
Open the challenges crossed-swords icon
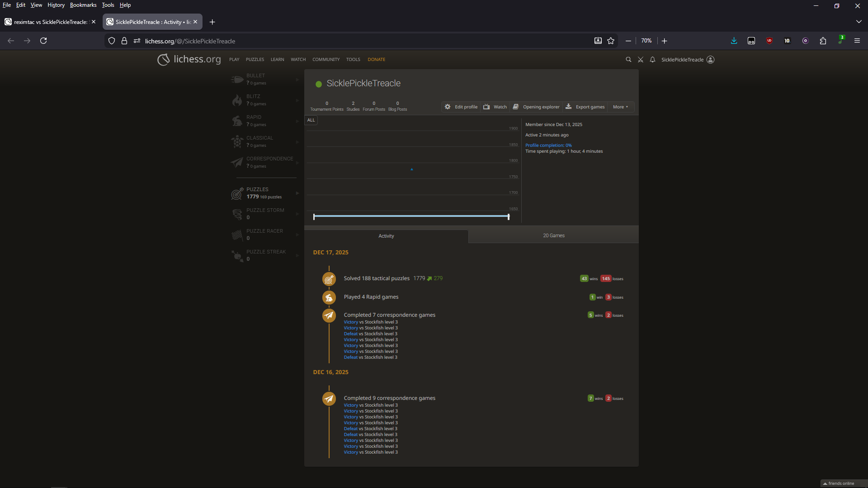coord(641,60)
